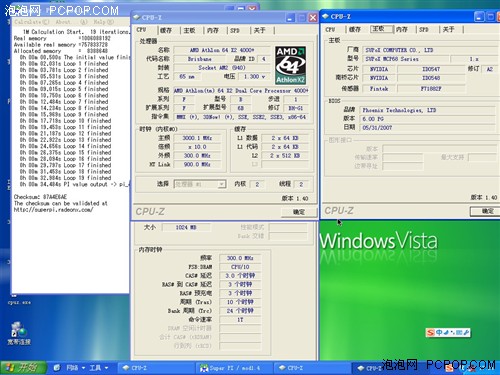The width and height of the screenshot is (500, 375).
Task: Click the 传感器 field showing Fintek
Action: click(x=379, y=89)
